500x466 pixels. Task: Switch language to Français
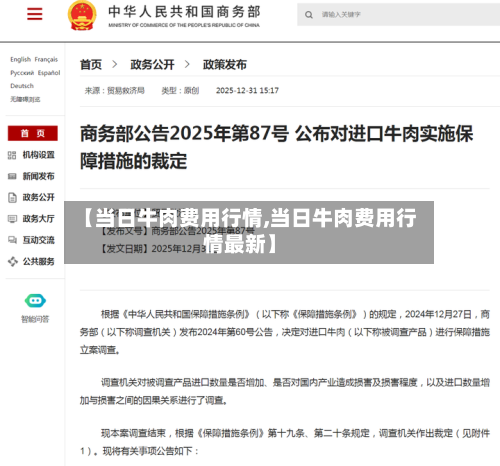pos(46,59)
